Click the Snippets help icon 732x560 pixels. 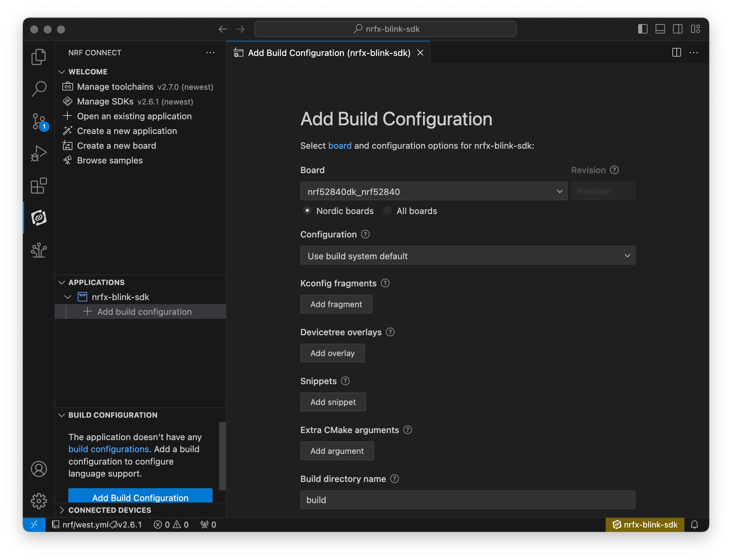point(345,381)
